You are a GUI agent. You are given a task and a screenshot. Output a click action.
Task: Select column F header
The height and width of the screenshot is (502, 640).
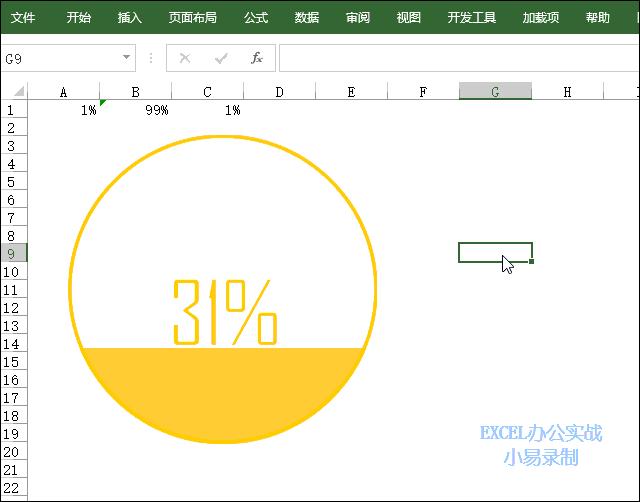423,92
